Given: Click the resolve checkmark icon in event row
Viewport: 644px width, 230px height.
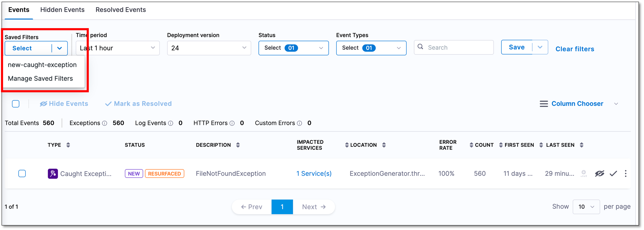Looking at the screenshot, I should click(613, 173).
